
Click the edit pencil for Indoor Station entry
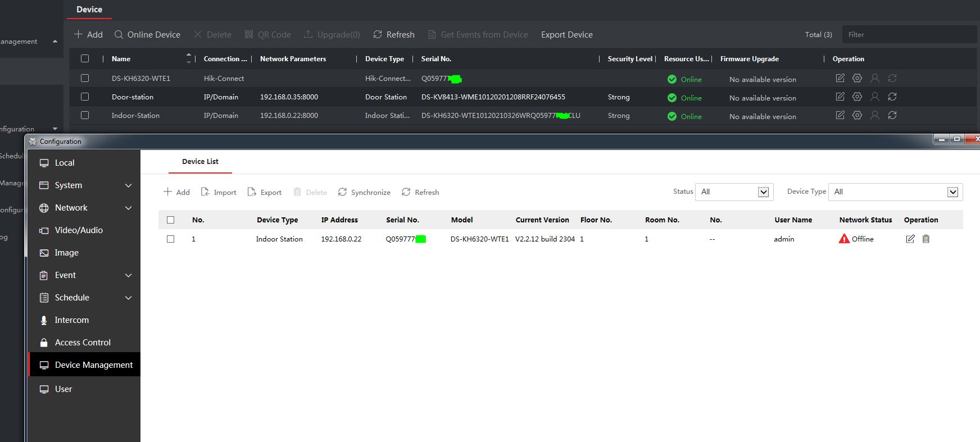point(910,239)
